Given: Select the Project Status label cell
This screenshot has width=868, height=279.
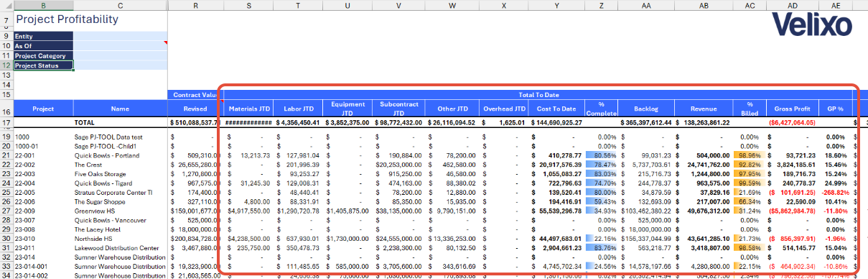Looking at the screenshot, I should 43,65.
